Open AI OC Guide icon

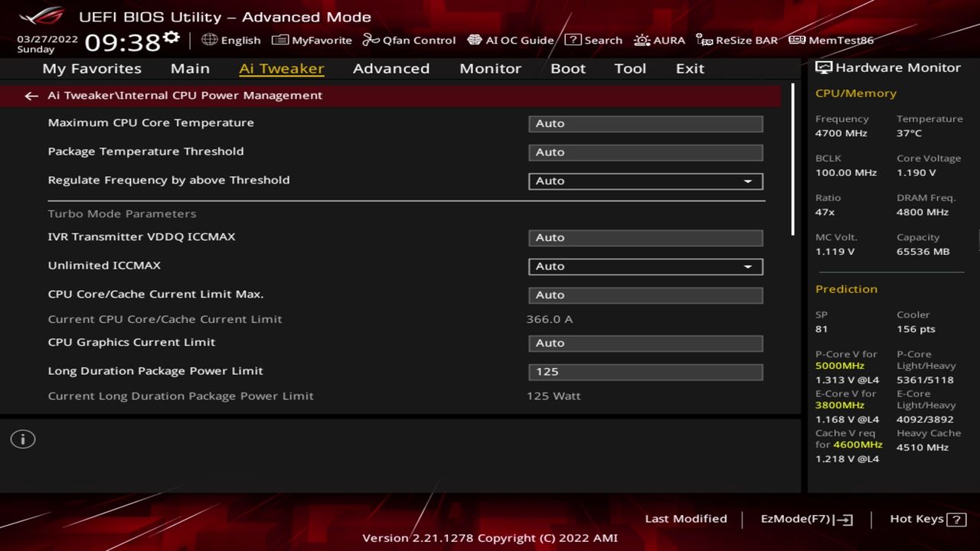point(475,40)
